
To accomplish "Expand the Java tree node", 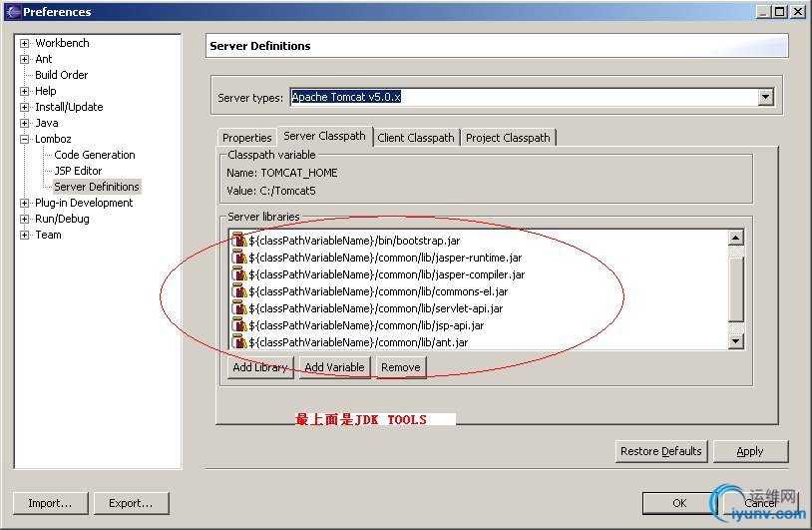I will 24,124.
